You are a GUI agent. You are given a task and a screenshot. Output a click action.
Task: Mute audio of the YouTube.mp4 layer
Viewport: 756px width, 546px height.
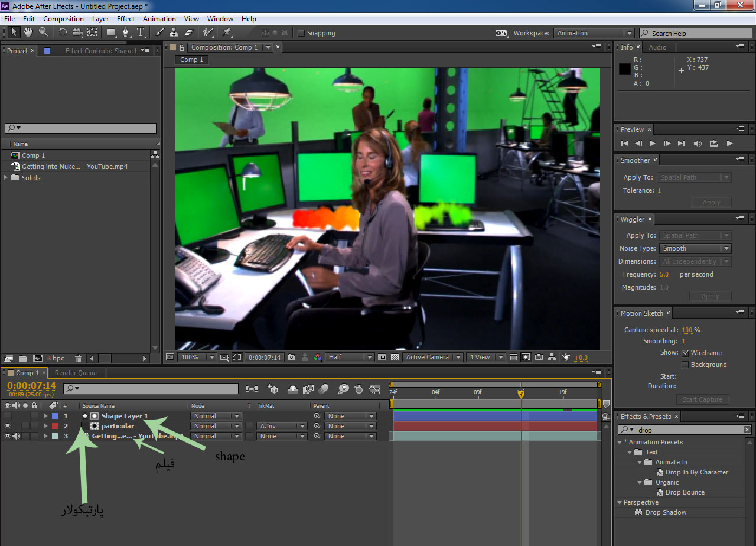coord(16,436)
